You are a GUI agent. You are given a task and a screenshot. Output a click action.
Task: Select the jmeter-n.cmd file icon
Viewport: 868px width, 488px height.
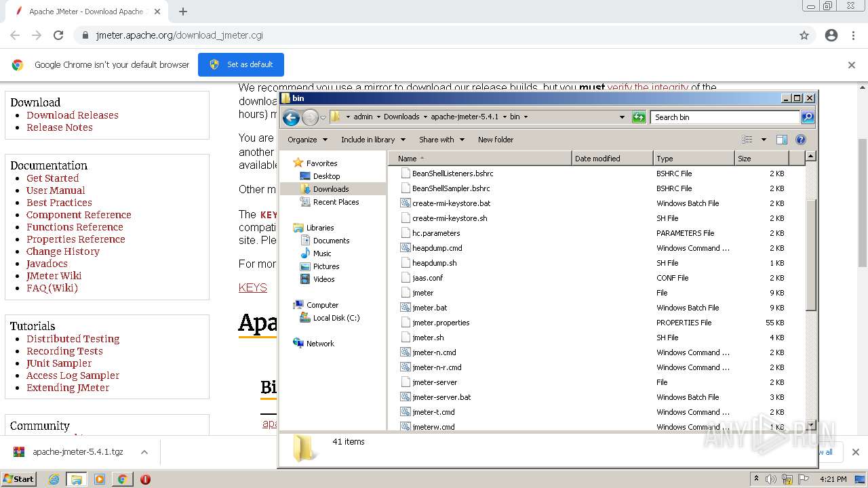pos(406,352)
